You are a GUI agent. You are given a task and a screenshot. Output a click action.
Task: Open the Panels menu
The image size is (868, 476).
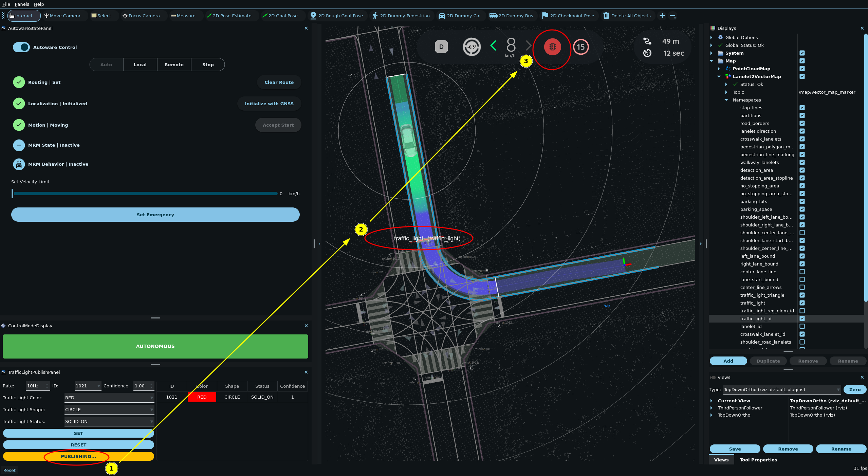(22, 4)
